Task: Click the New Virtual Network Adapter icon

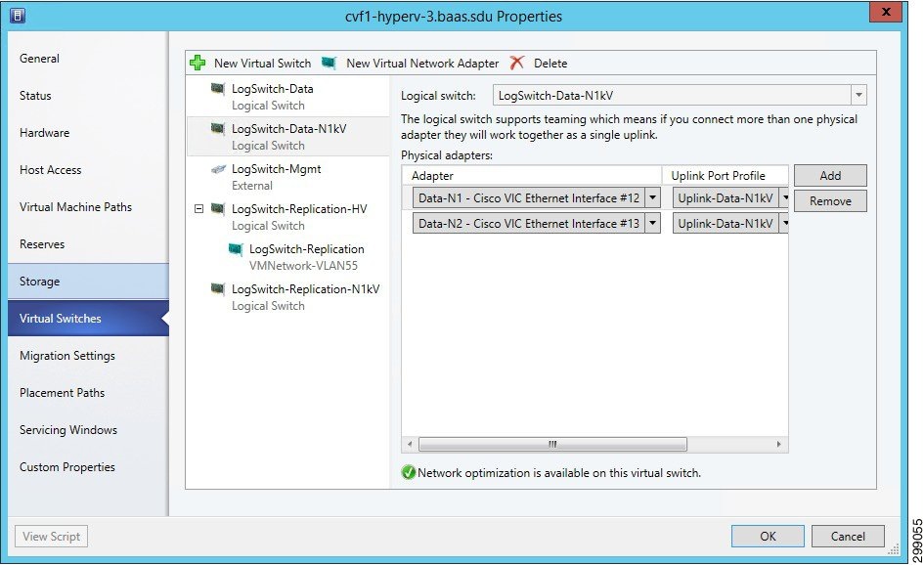Action: [329, 63]
